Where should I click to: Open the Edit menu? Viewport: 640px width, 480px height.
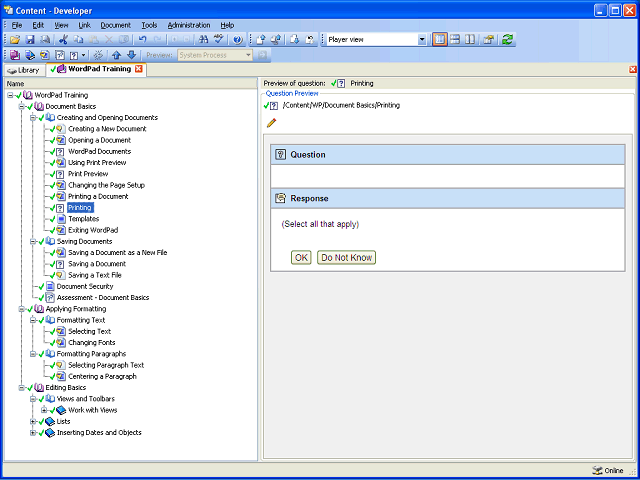click(38, 25)
